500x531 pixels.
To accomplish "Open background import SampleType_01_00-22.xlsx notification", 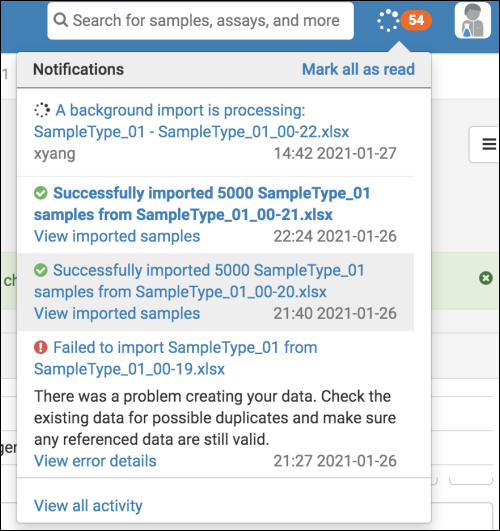I will click(191, 121).
